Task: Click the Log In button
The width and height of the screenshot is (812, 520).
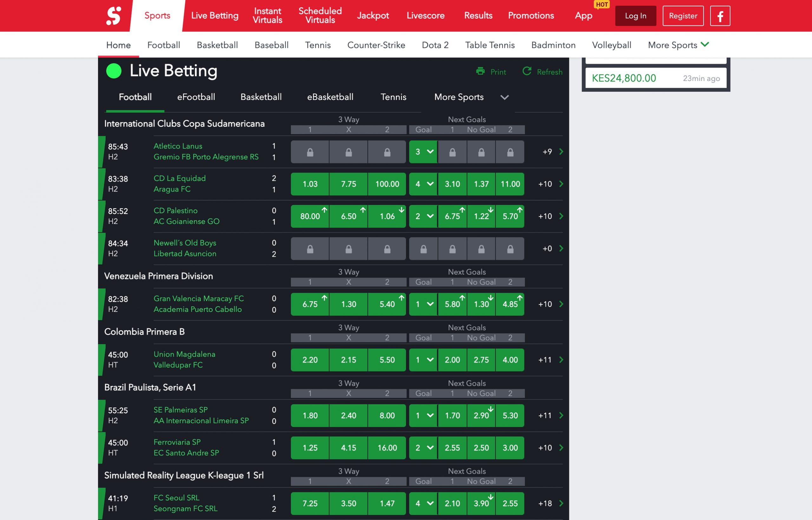Action: tap(636, 16)
